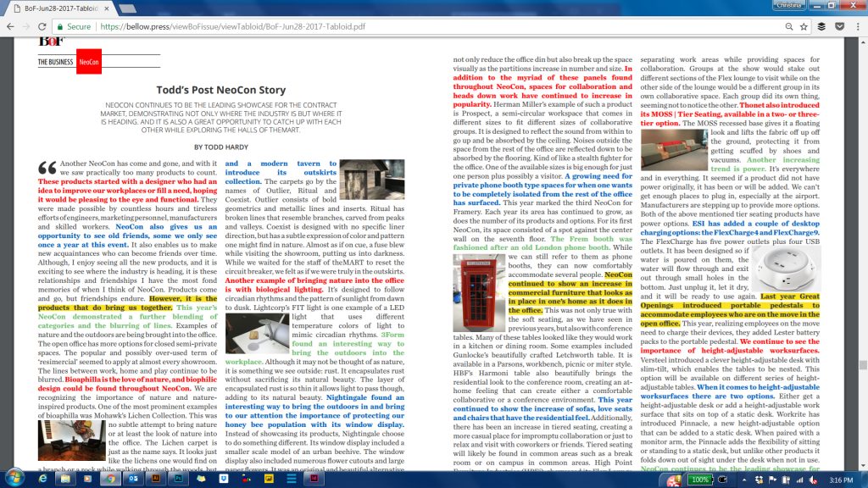The image size is (868, 488).
Task: Click the Lichen carpet office photo
Action: (71, 441)
